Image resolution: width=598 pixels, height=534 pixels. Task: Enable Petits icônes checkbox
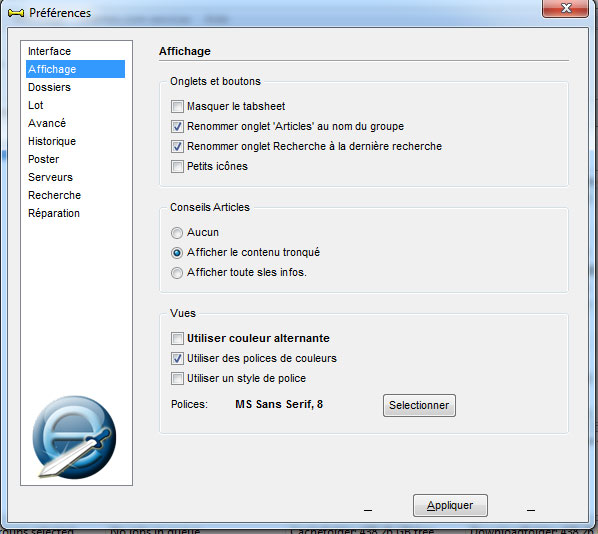177,167
